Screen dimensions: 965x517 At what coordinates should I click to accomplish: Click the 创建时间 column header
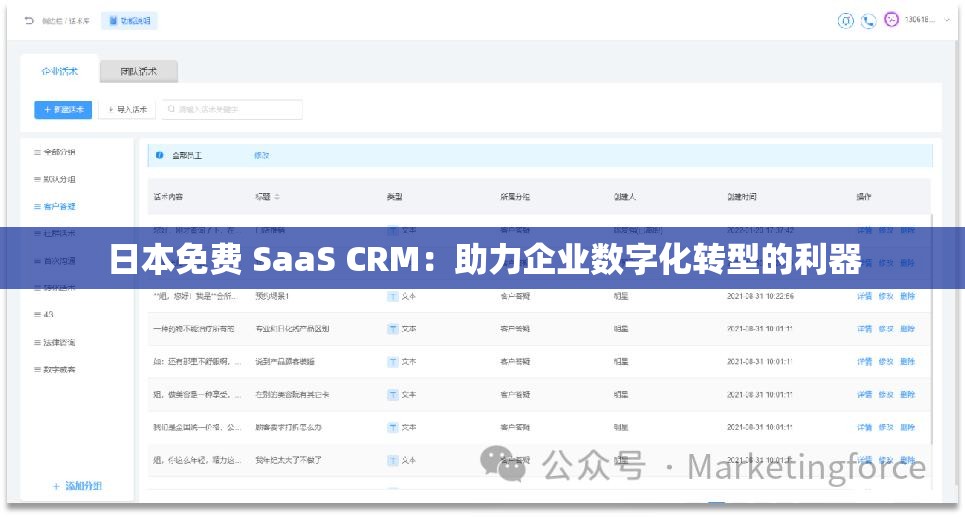click(x=742, y=197)
